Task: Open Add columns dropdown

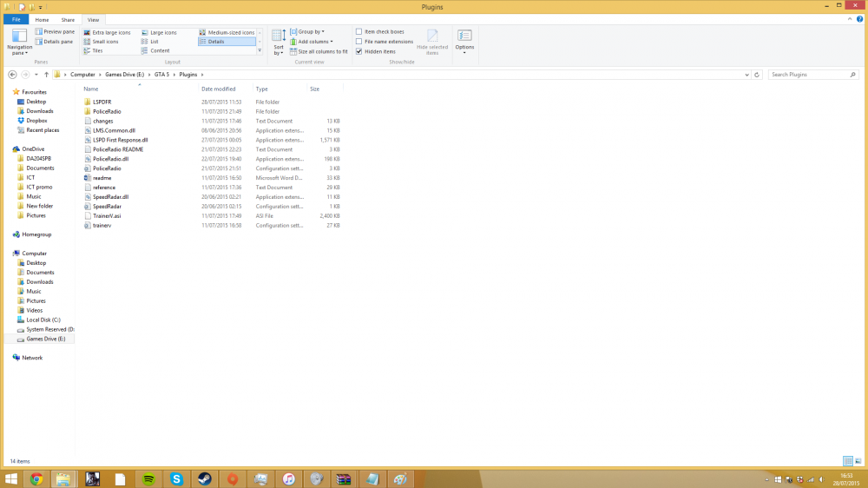Action: coord(312,42)
